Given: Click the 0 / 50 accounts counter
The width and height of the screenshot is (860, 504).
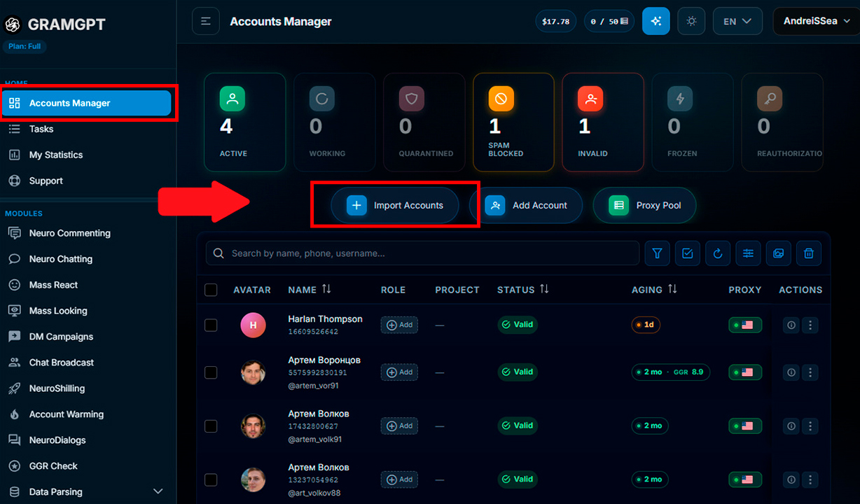Looking at the screenshot, I should [609, 22].
